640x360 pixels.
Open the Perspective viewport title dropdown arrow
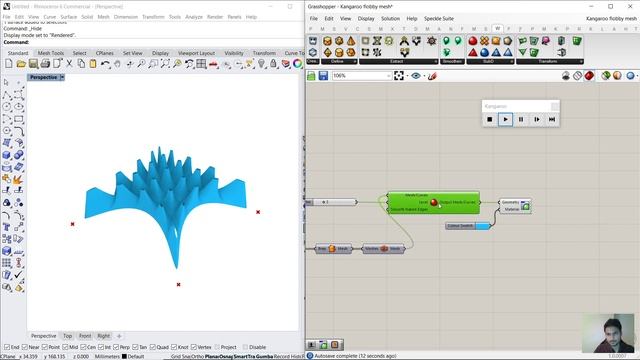(62, 77)
